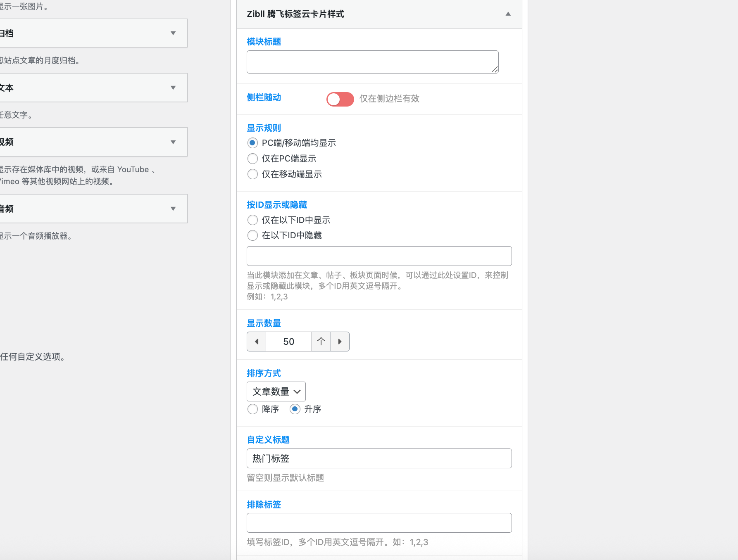
Task: Select the 仅在PC端显示 option
Action: (x=252, y=159)
